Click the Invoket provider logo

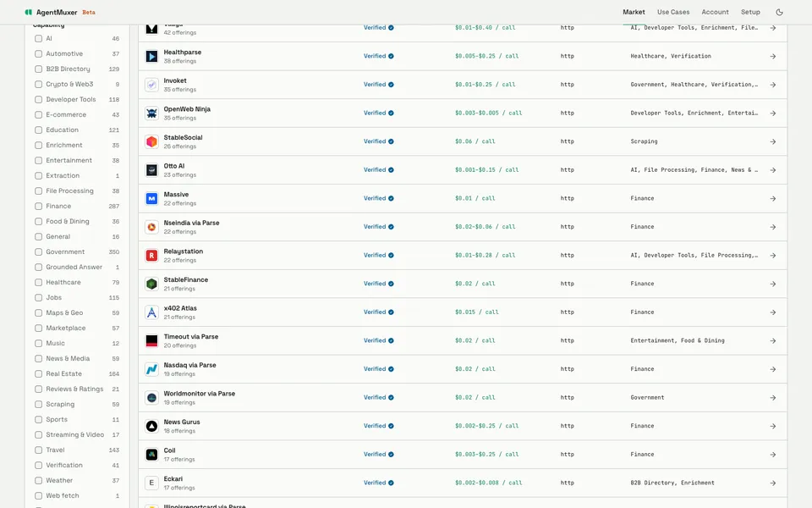(151, 85)
